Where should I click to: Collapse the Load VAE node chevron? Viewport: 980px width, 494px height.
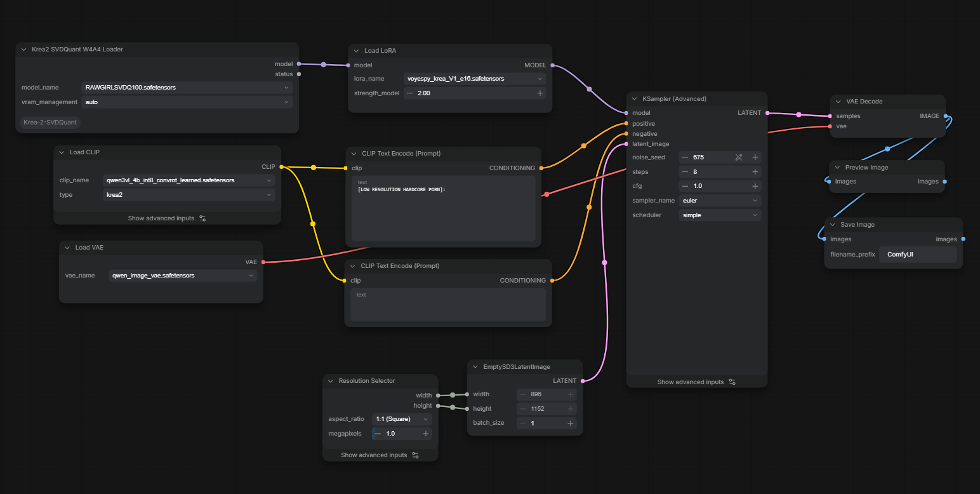click(x=67, y=248)
